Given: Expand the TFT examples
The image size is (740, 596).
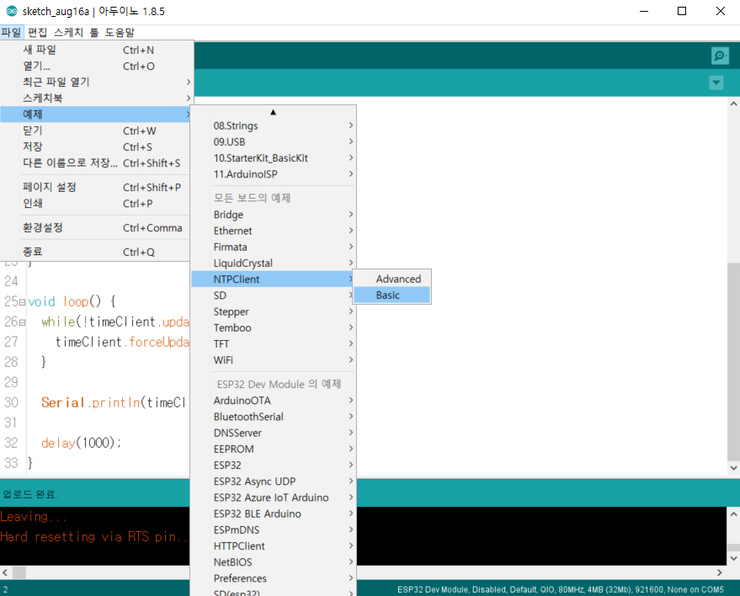Looking at the screenshot, I should tap(273, 344).
